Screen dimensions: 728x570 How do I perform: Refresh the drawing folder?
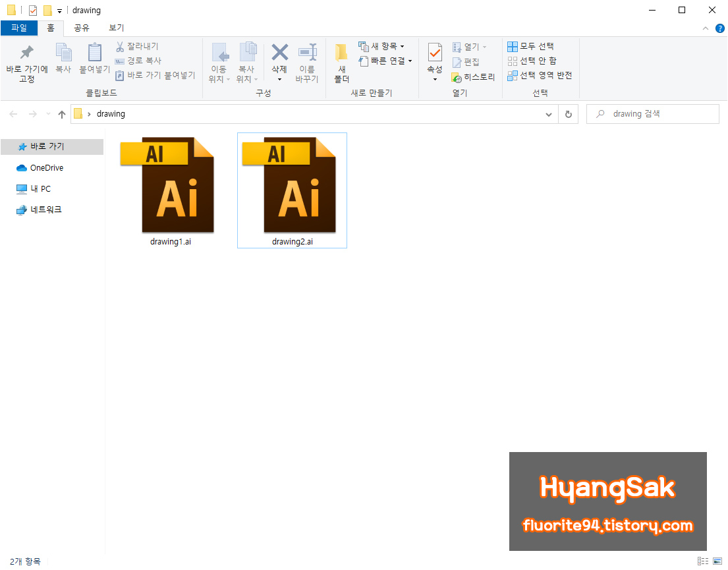point(569,114)
